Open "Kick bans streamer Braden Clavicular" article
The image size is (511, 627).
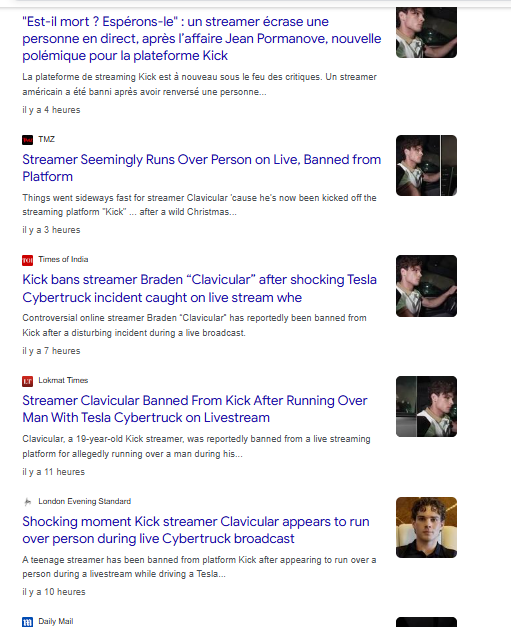pos(200,288)
